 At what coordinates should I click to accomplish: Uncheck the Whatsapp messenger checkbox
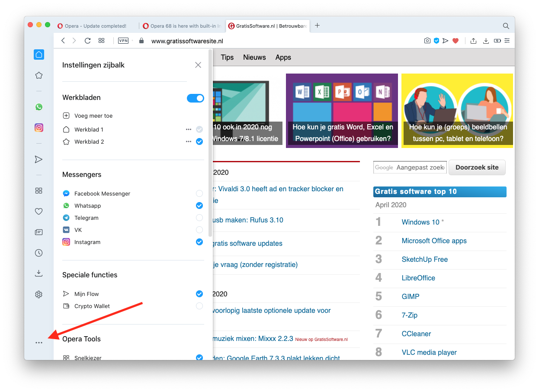pos(199,206)
